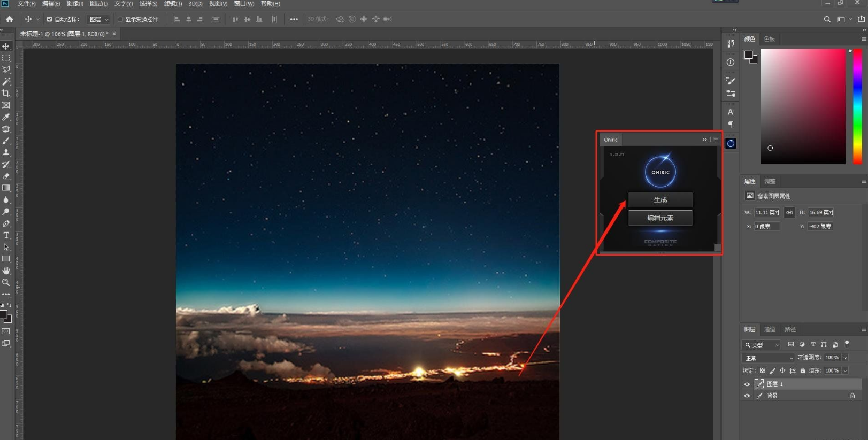Open the History panel icon
Screen dimensions: 868x440
tap(731, 43)
